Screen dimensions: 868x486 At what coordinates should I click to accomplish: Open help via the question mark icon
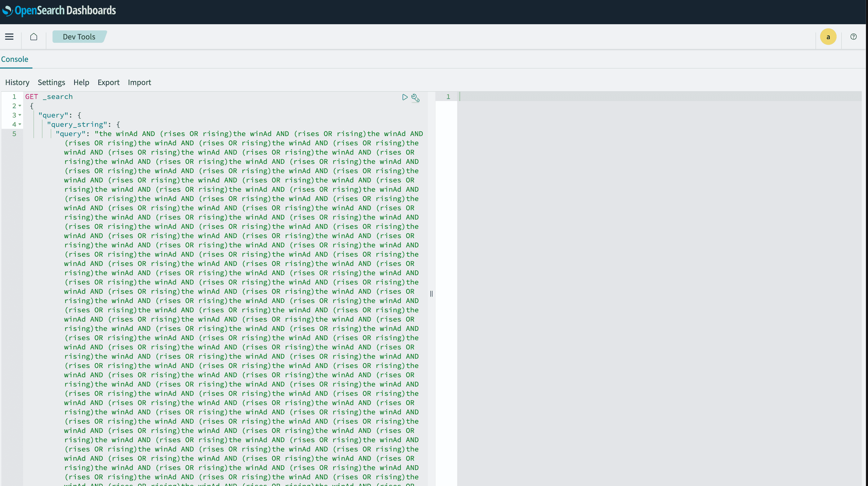[x=853, y=36]
